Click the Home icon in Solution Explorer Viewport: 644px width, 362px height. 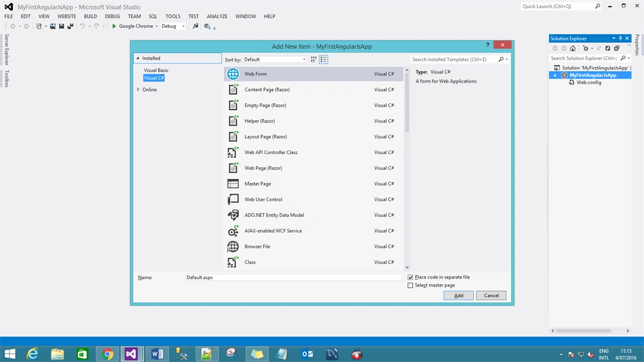[x=572, y=48]
